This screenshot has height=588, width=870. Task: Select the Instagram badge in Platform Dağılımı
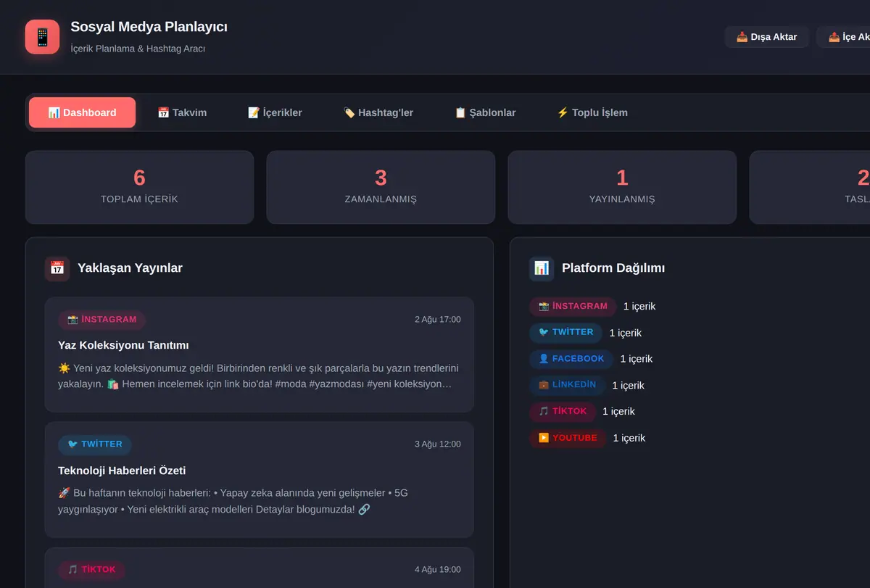573,306
